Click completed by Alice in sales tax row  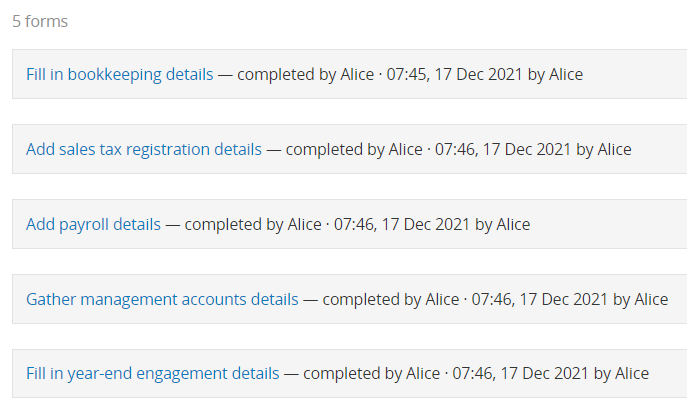[354, 149]
